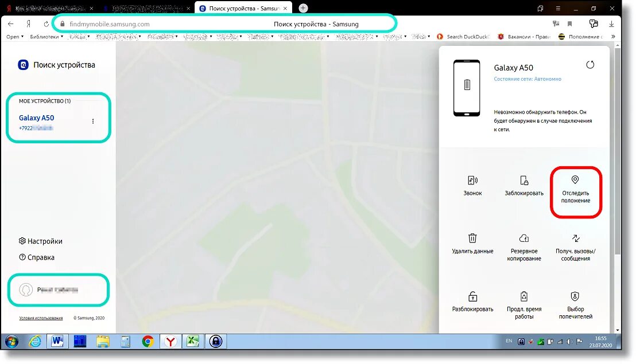Open Word from the taskbar
This screenshot has height=364, width=636.
pos(57,342)
